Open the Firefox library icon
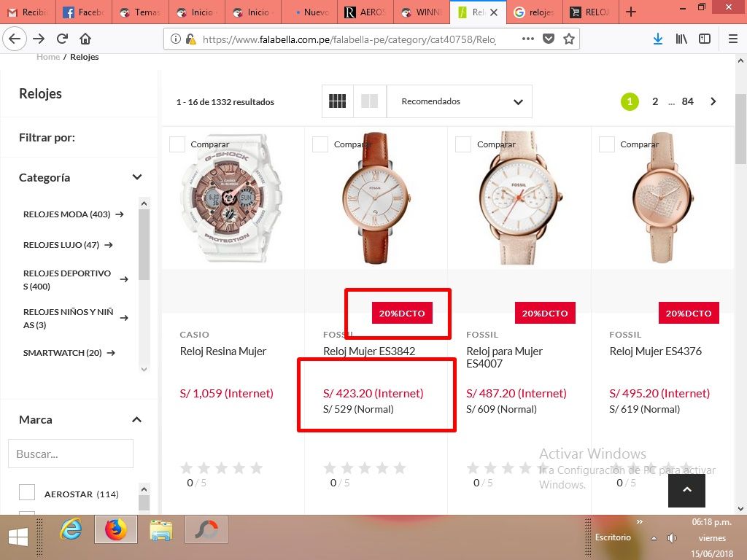Image resolution: width=747 pixels, height=560 pixels. 681,39
